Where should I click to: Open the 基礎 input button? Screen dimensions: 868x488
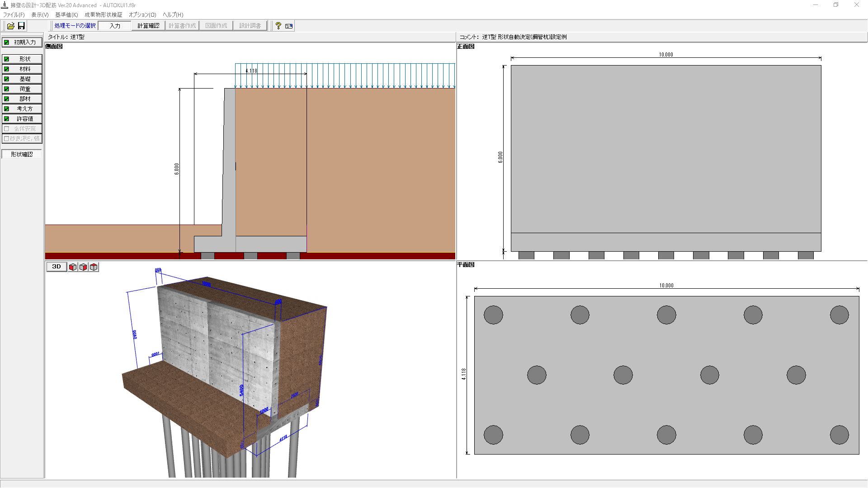click(22, 79)
